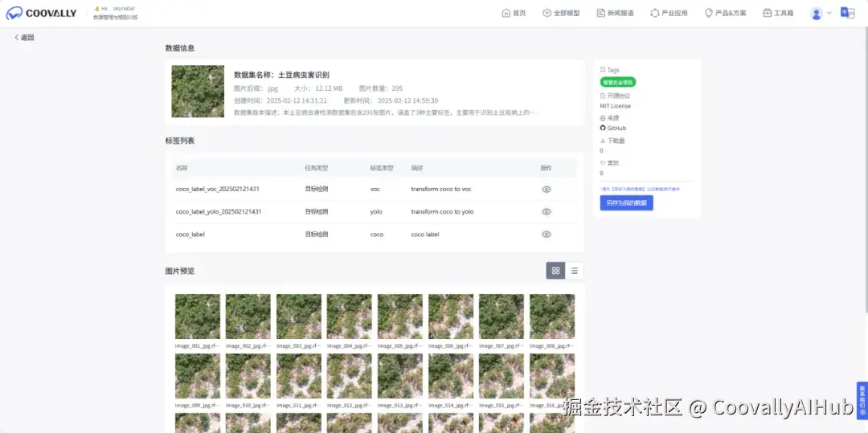Open thumbnail image_008_jpg

point(552,317)
